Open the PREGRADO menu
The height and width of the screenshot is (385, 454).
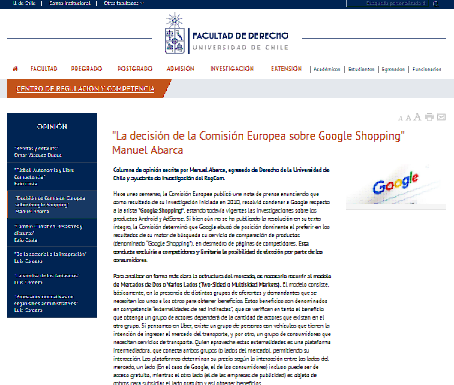86,69
